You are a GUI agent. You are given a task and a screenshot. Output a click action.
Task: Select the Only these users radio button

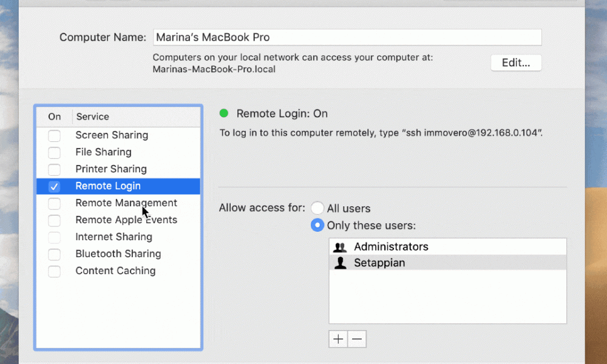point(317,225)
